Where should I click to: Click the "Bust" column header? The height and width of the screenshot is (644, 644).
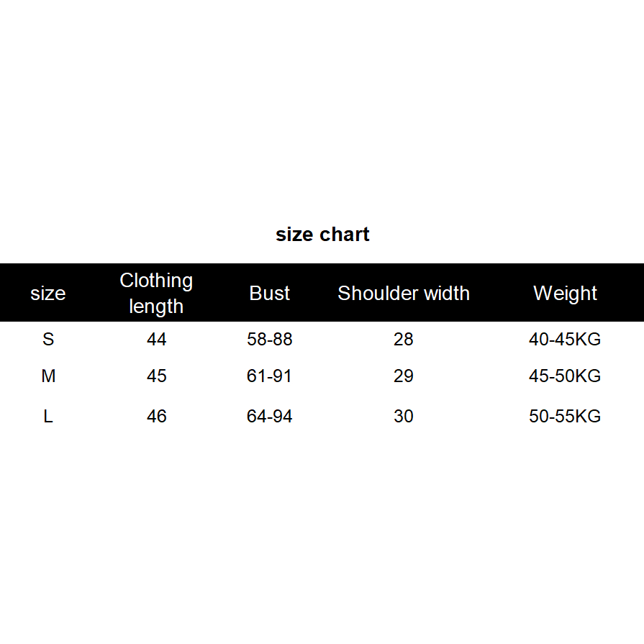270,294
